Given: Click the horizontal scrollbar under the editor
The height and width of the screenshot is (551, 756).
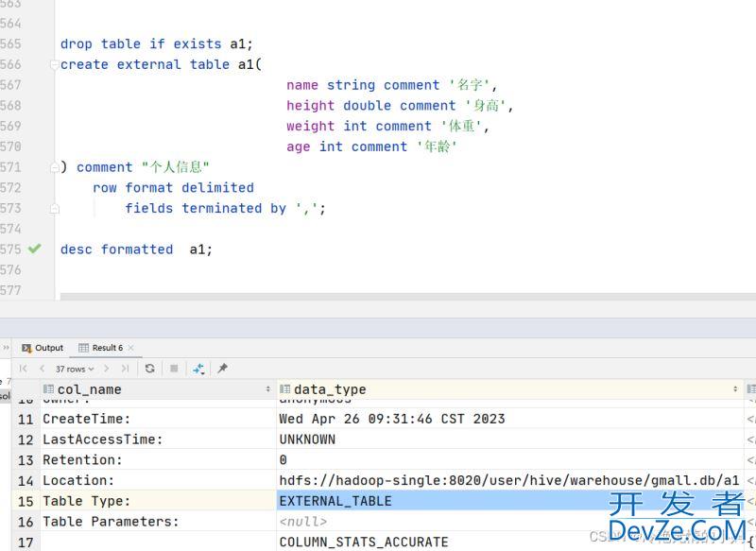Looking at the screenshot, I should pyautogui.click(x=408, y=296).
